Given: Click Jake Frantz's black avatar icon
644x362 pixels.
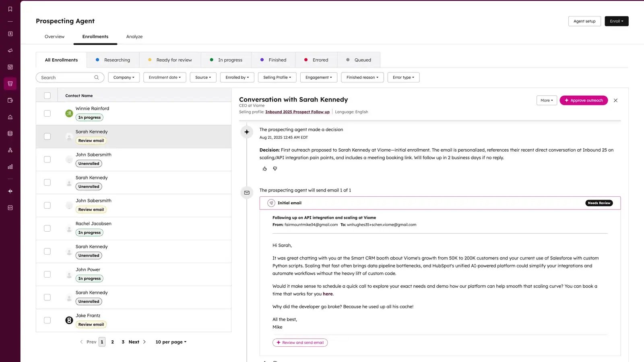Looking at the screenshot, I should [x=69, y=321].
